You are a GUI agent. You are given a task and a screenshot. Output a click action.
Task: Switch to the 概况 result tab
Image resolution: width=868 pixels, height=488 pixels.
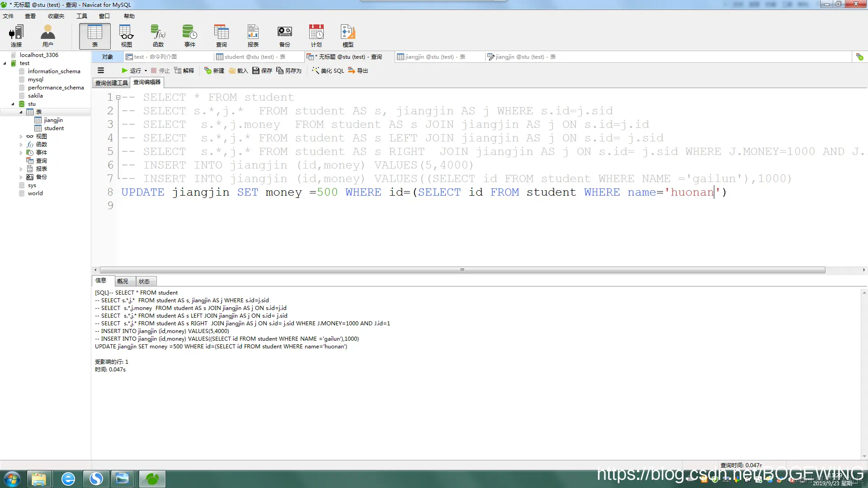pyautogui.click(x=123, y=281)
